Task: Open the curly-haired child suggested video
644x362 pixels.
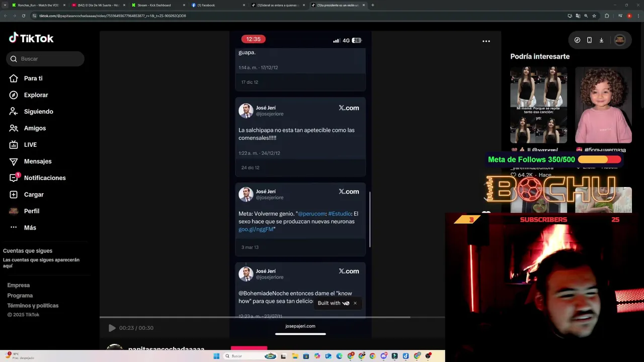Action: click(603, 105)
